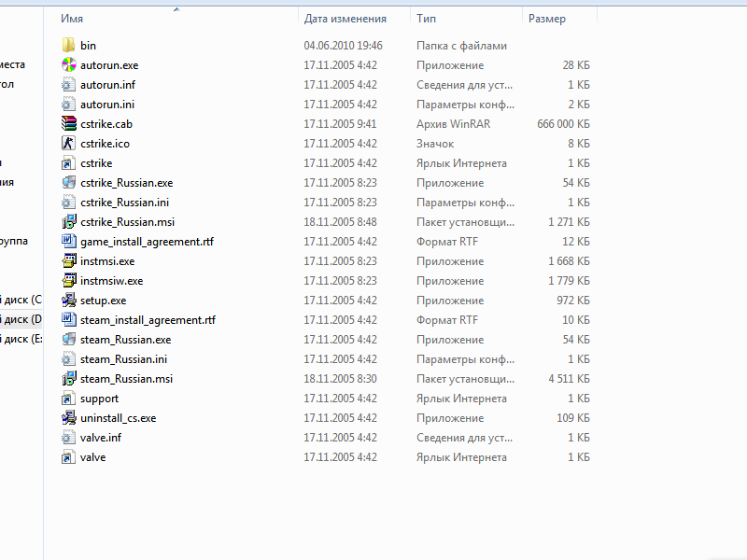
Task: Select the file name steam_install_agreement.rtf
Action: click(x=148, y=319)
